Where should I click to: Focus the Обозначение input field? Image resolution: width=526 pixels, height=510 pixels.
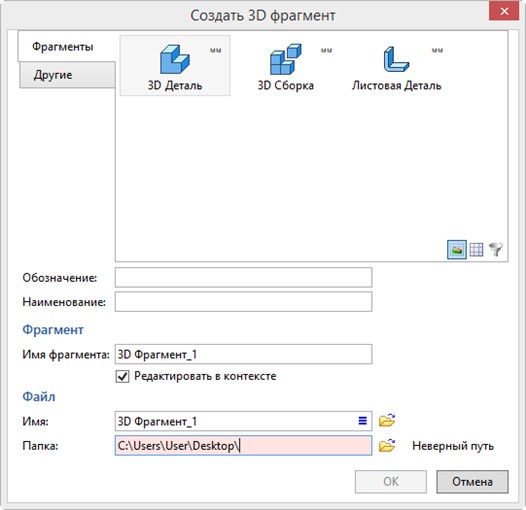244,277
